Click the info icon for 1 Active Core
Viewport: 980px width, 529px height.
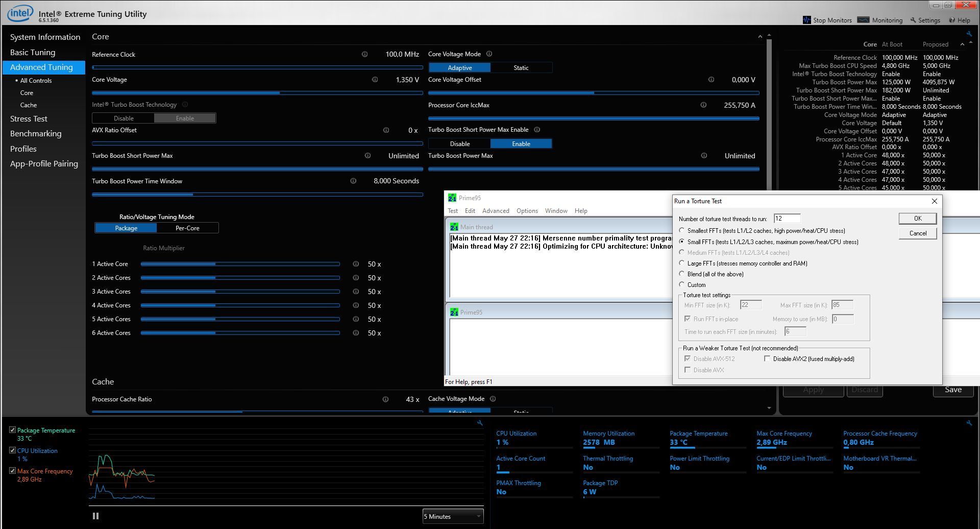point(356,264)
